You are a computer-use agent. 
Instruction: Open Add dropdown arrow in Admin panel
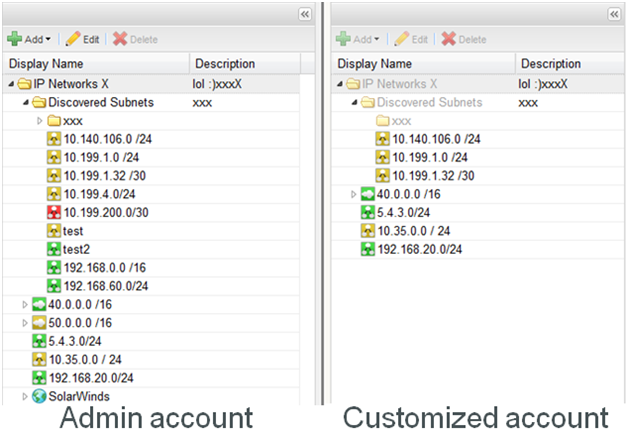coord(48,39)
